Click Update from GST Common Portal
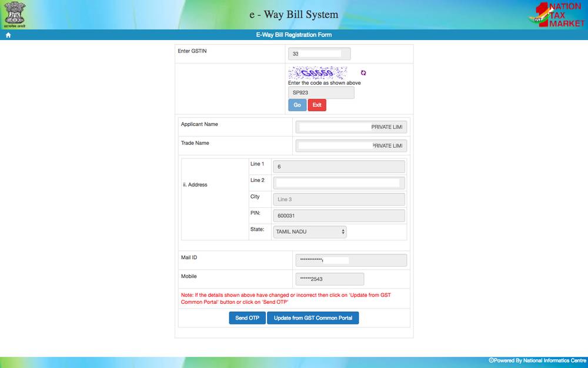Screen dimensions: 588x368 (313, 317)
